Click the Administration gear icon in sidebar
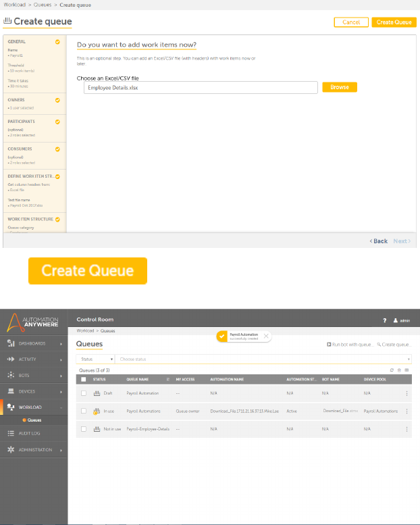 point(11,449)
